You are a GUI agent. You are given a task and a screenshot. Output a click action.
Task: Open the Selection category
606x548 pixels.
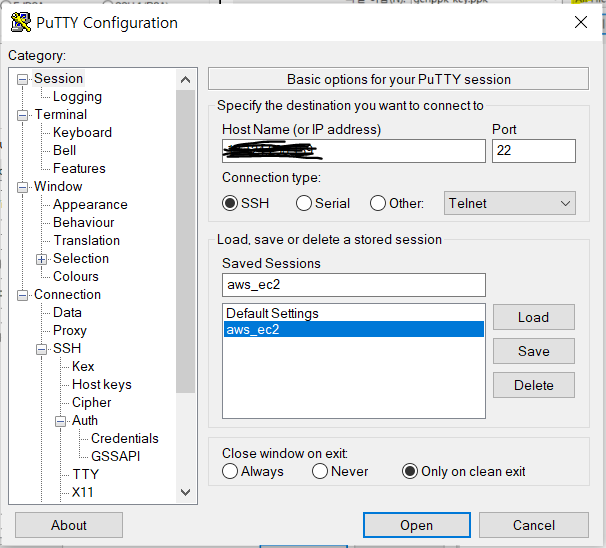(81, 259)
